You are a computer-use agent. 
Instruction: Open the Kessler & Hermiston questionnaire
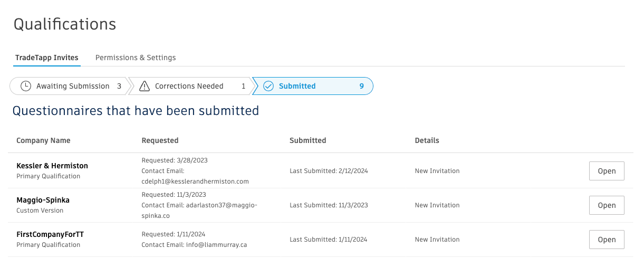coord(607,171)
